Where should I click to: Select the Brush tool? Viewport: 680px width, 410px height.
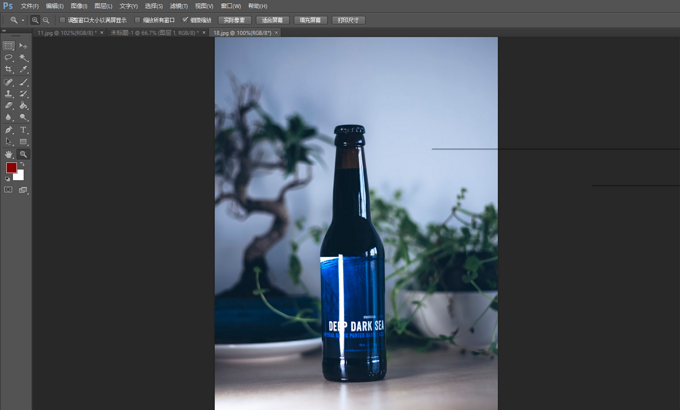23,82
